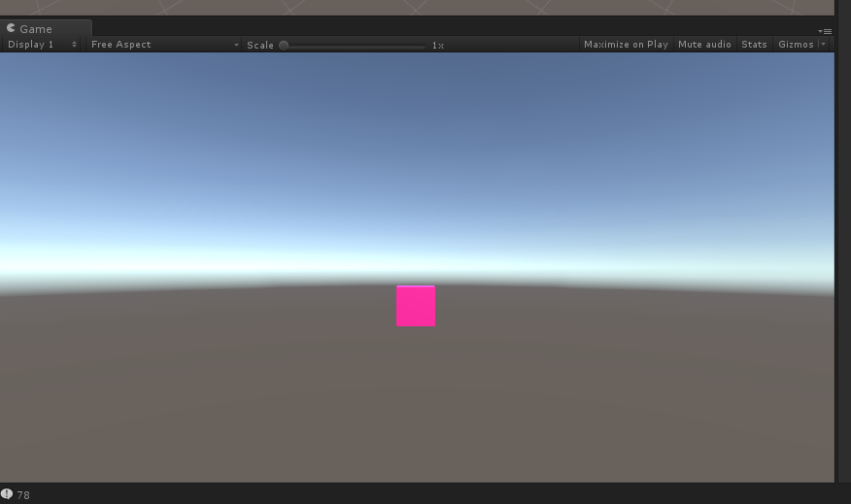Toggle the Stats overlay
The image size is (851, 504).
tap(754, 45)
